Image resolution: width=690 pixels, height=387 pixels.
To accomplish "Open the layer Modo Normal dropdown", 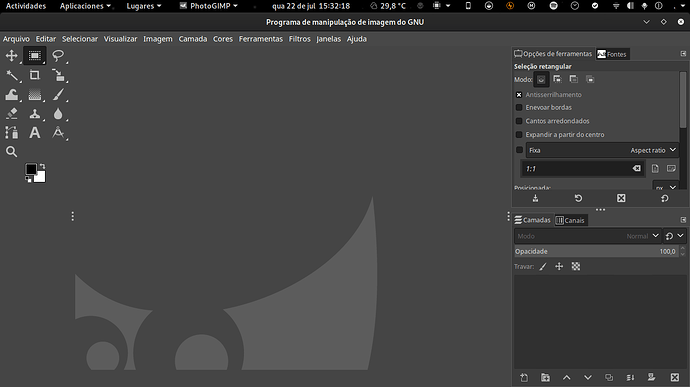I will click(587, 236).
